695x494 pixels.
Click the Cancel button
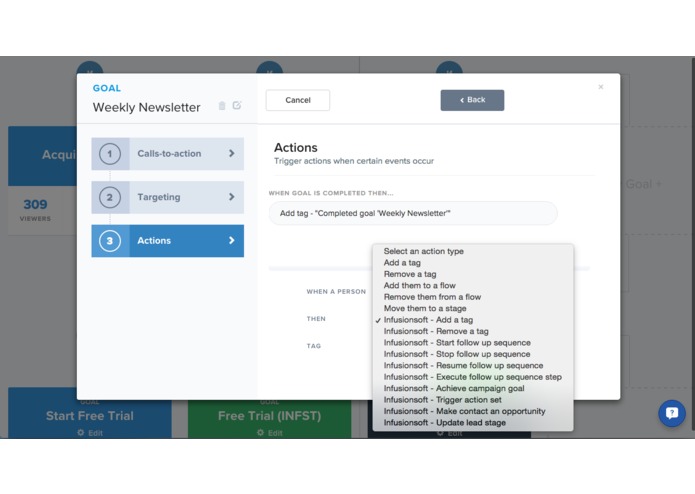298,100
